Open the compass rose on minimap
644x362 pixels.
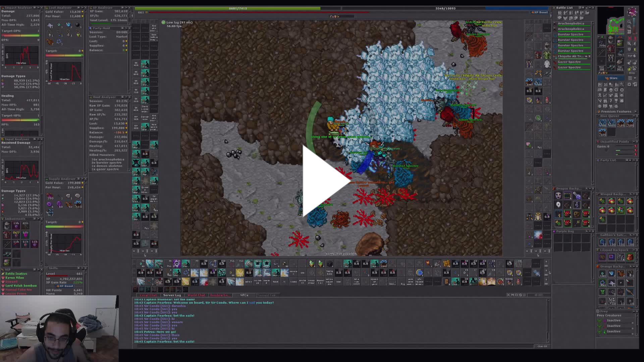632,11
